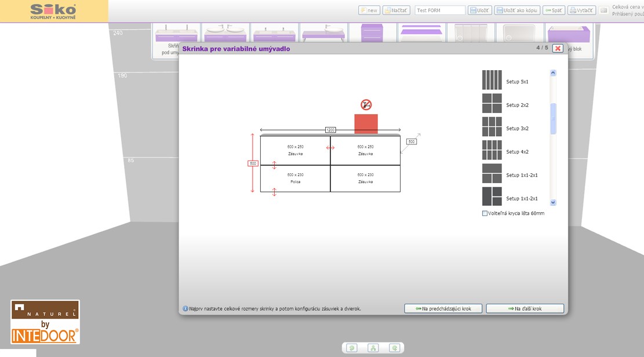Image resolution: width=644 pixels, height=357 pixels.
Task: Click the no-faucet prohibition icon above the cabinet
Action: point(366,105)
